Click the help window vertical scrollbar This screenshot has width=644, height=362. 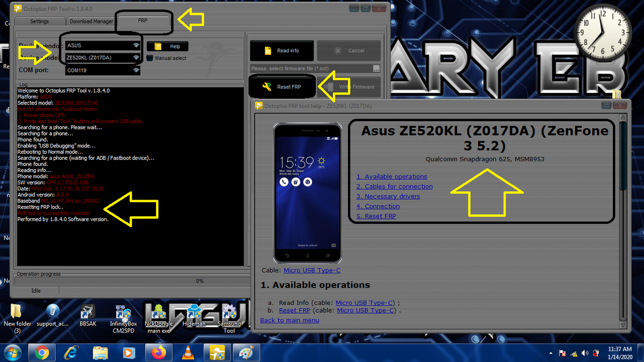pos(623,221)
